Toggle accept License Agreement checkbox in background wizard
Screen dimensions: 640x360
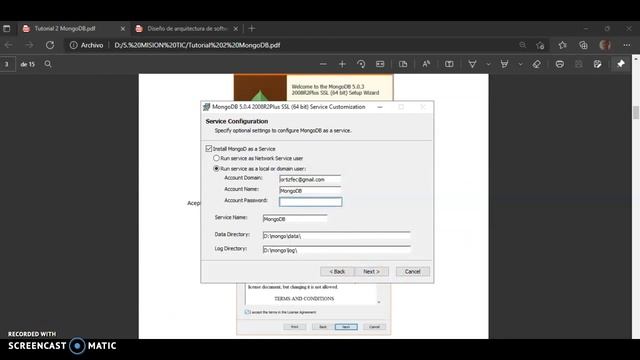247,312
